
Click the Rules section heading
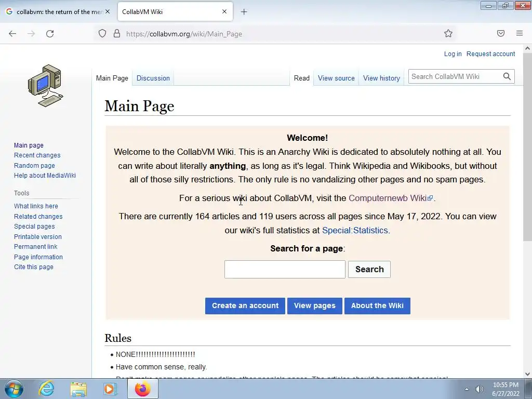click(118, 338)
